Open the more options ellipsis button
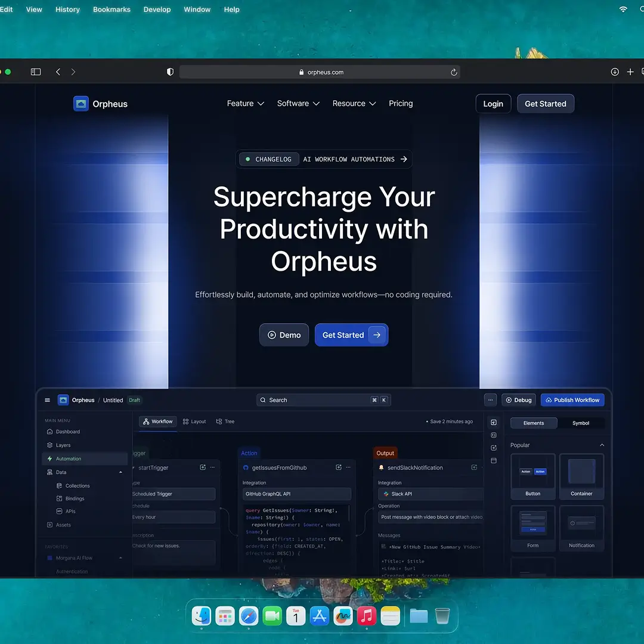This screenshot has width=644, height=644. (x=490, y=400)
